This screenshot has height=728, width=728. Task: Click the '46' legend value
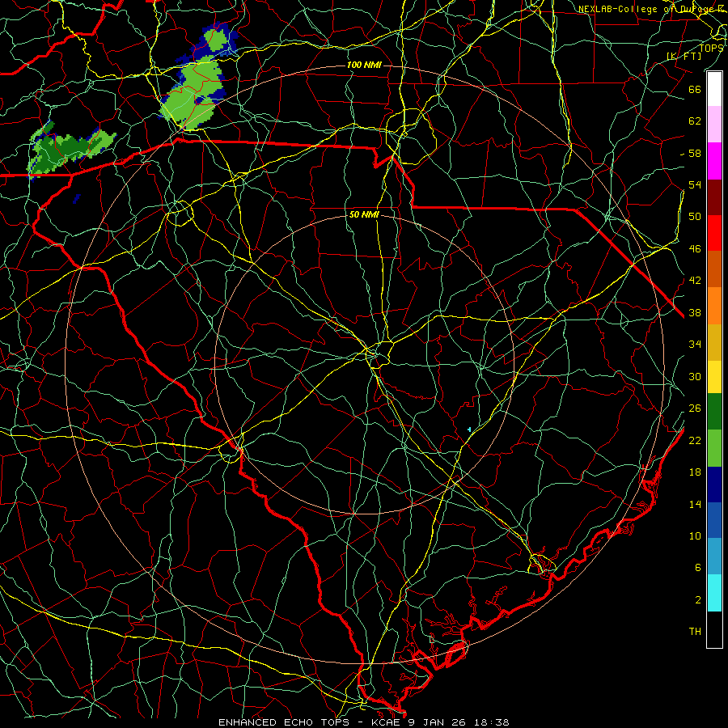click(x=695, y=249)
